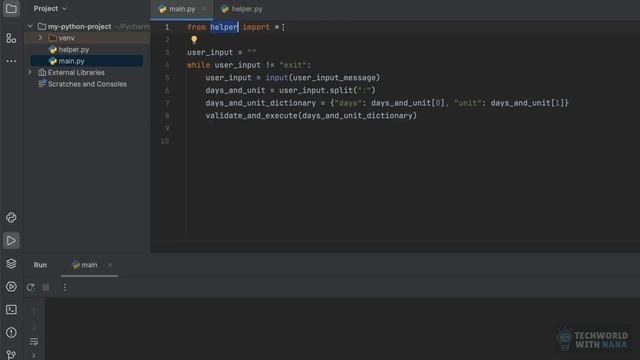This screenshot has width=640, height=360.
Task: Open the Problems tool window icon
Action: (11, 332)
